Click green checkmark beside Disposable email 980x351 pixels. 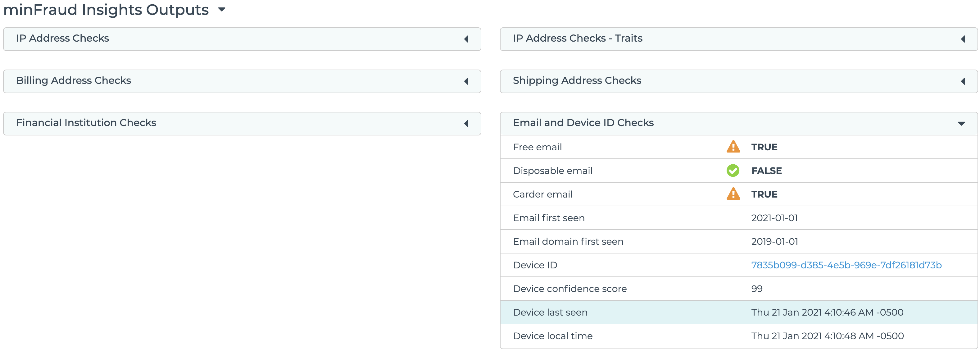click(x=733, y=171)
